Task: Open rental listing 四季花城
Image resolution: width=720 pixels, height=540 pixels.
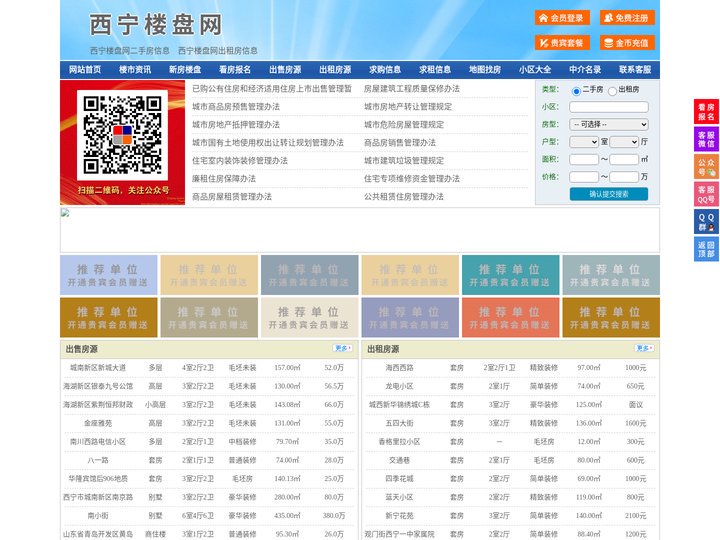Action: 399,478
